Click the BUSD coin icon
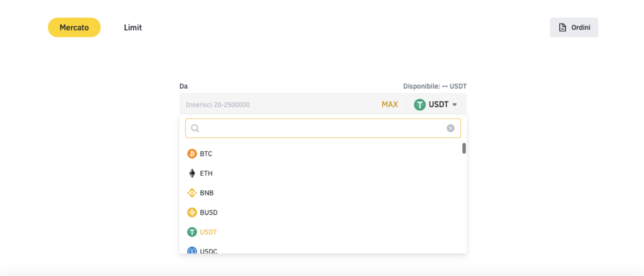The height and width of the screenshot is (276, 644). [192, 212]
